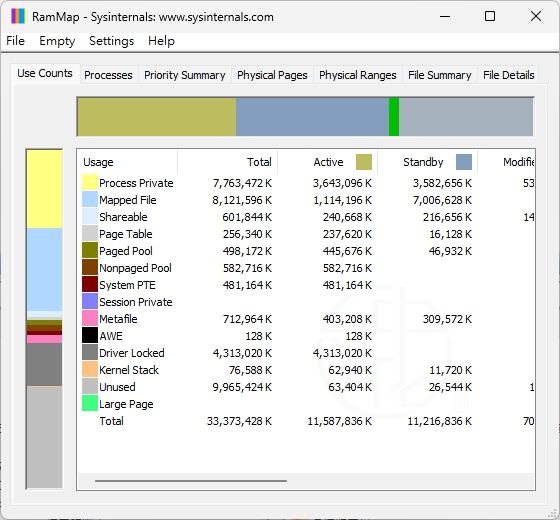
Task: Click the pale Shareable color swatch
Action: click(90, 216)
